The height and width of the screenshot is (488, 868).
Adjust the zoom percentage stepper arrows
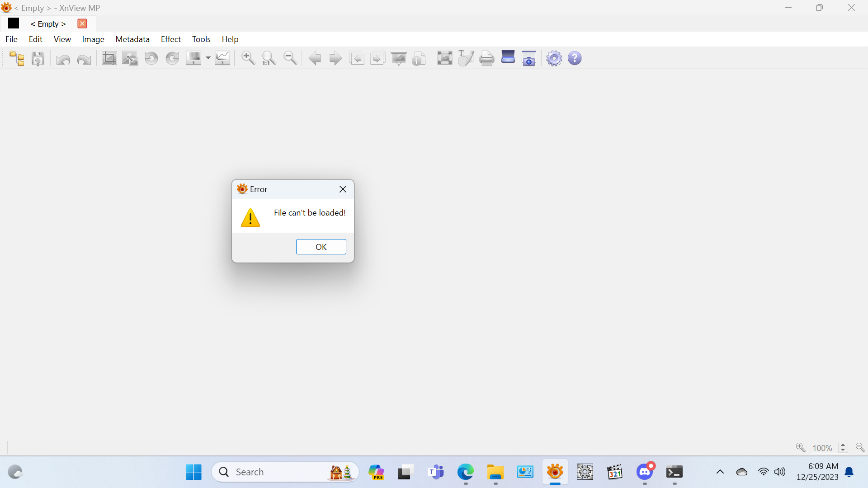[x=843, y=447]
